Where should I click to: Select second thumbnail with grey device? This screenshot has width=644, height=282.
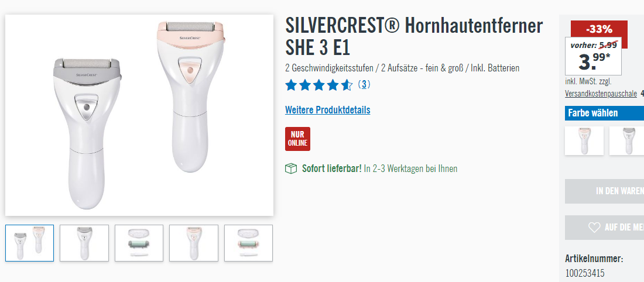(x=84, y=243)
